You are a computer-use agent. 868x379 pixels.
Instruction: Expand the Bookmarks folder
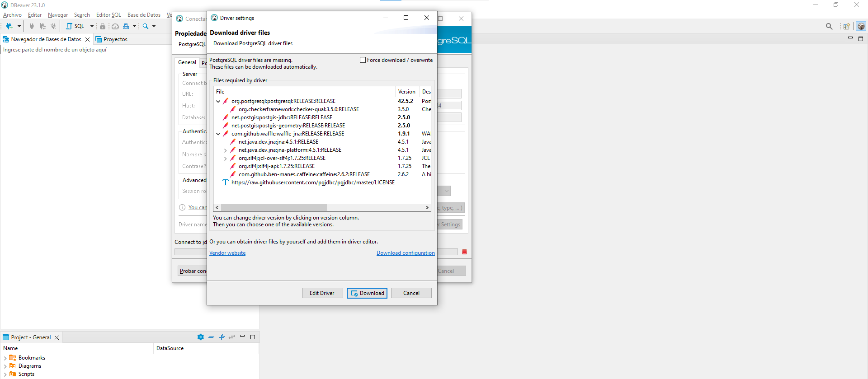(x=5, y=358)
